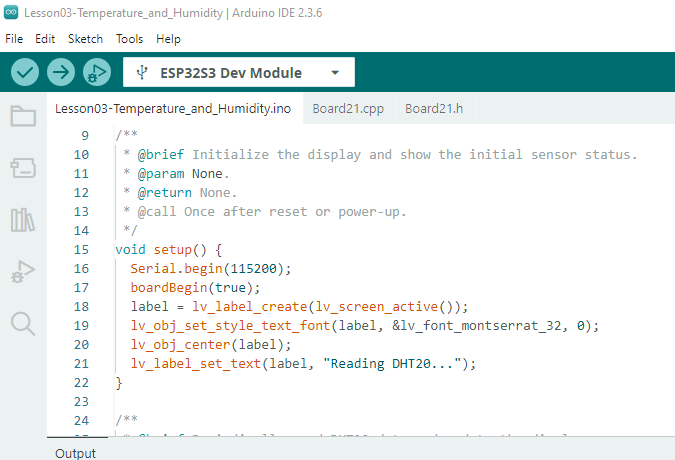The height and width of the screenshot is (460, 675).
Task: Open the Sketchbook folder sidebar icon
Action: [x=23, y=116]
